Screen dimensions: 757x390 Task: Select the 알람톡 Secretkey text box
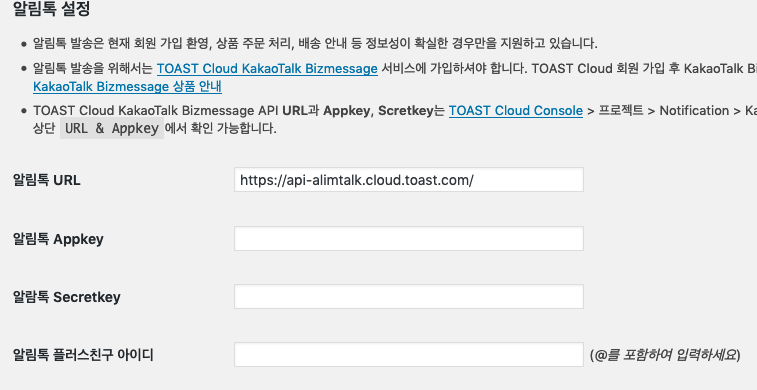click(409, 296)
